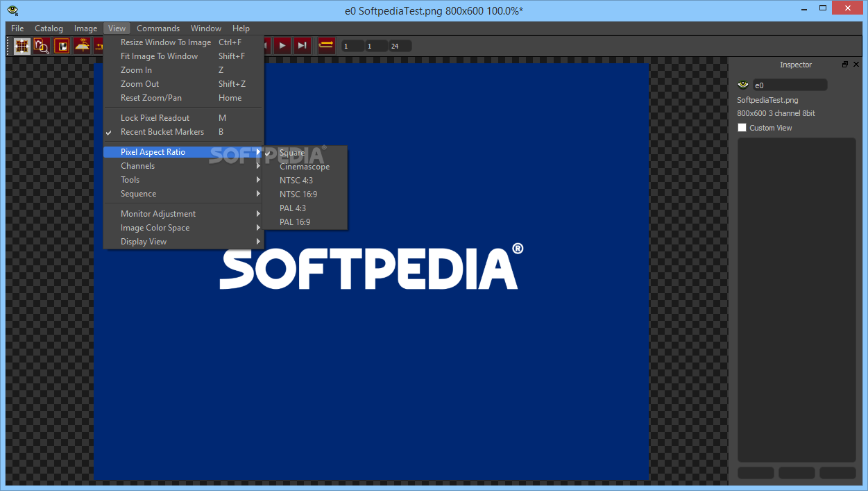
Task: Expand the Image Color Space submenu
Action: 183,228
